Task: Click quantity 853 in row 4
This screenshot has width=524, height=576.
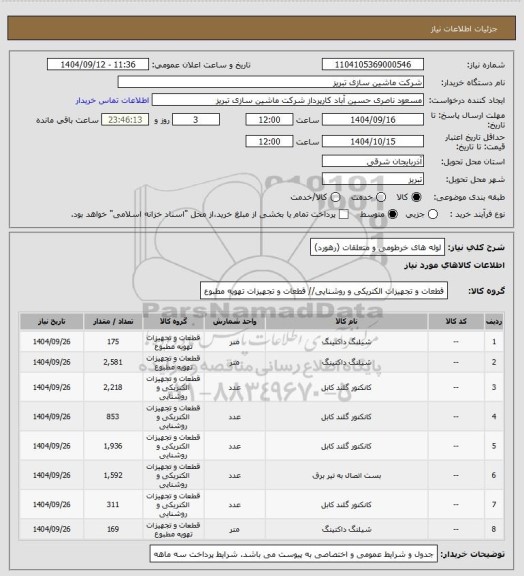Action: click(x=113, y=417)
